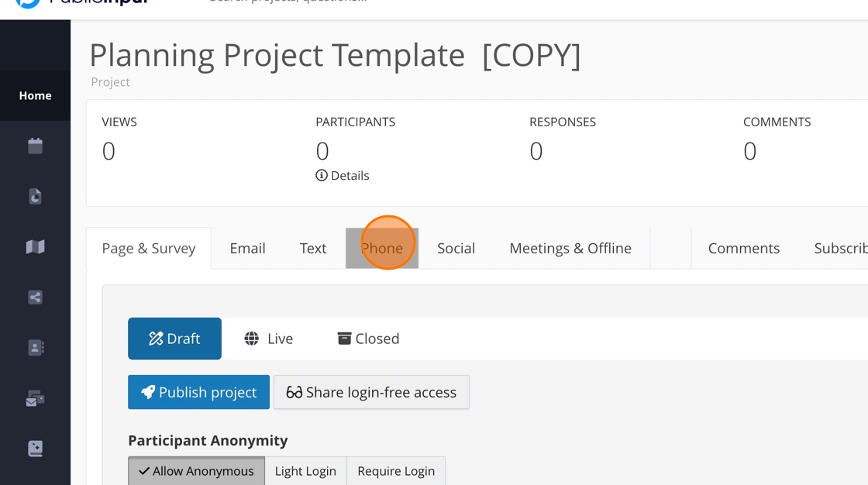Select Require Login anonymity option
Screen dimensions: 868x485
396,471
